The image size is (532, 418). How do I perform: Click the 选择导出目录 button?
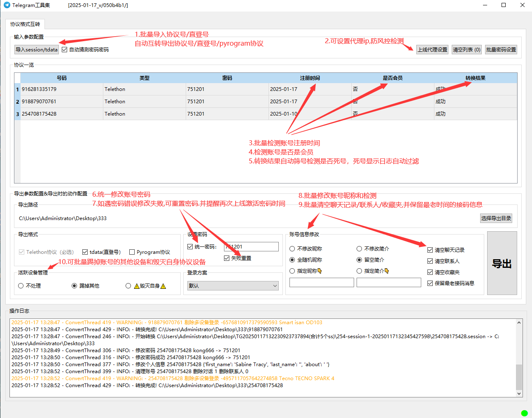496,218
